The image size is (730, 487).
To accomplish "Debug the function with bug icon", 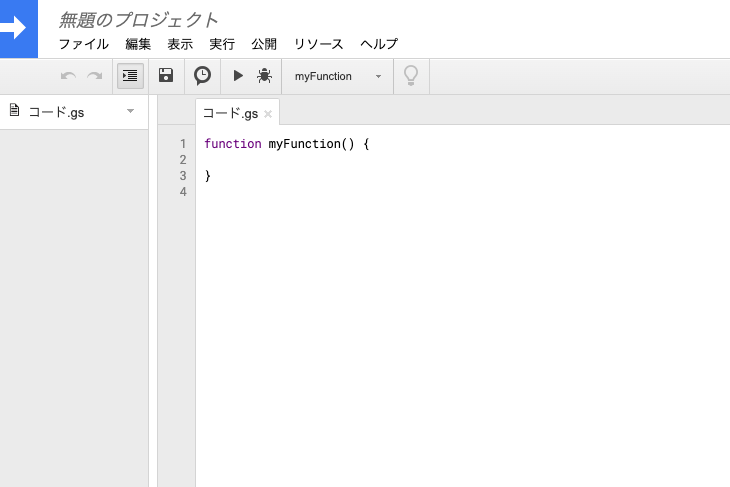I will pos(264,76).
